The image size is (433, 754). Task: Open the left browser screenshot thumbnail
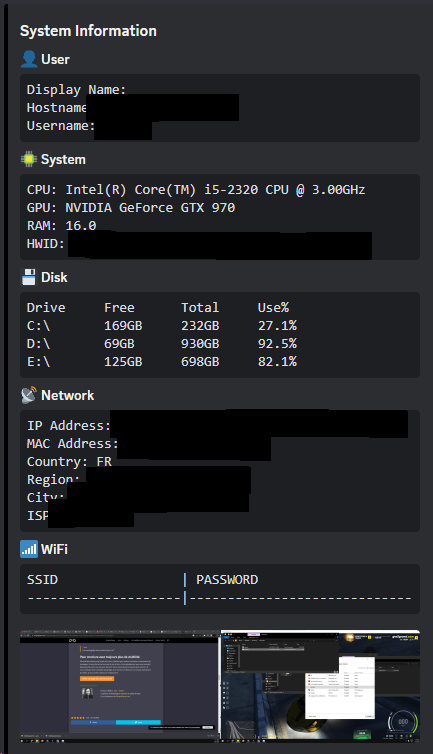pos(119,685)
